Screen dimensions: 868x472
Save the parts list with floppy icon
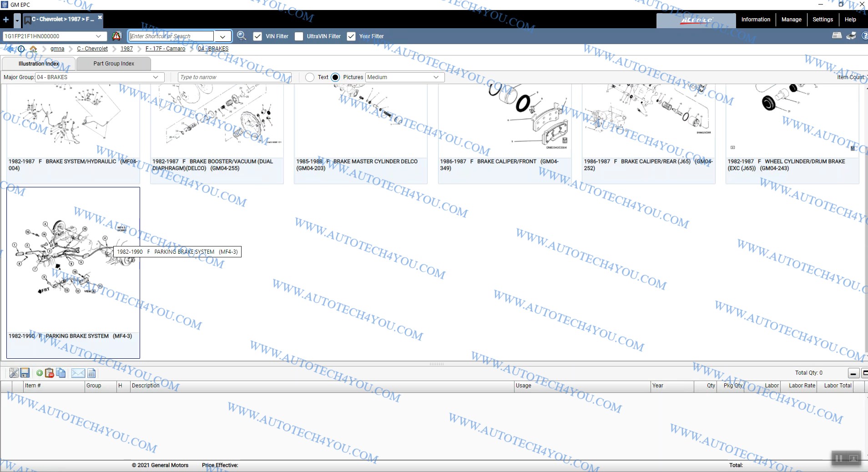pos(25,373)
